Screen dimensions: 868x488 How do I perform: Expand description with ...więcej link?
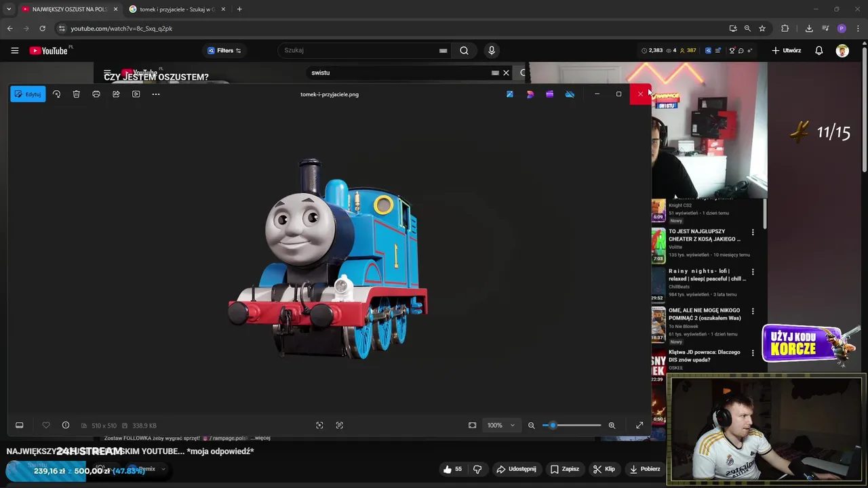(260, 439)
